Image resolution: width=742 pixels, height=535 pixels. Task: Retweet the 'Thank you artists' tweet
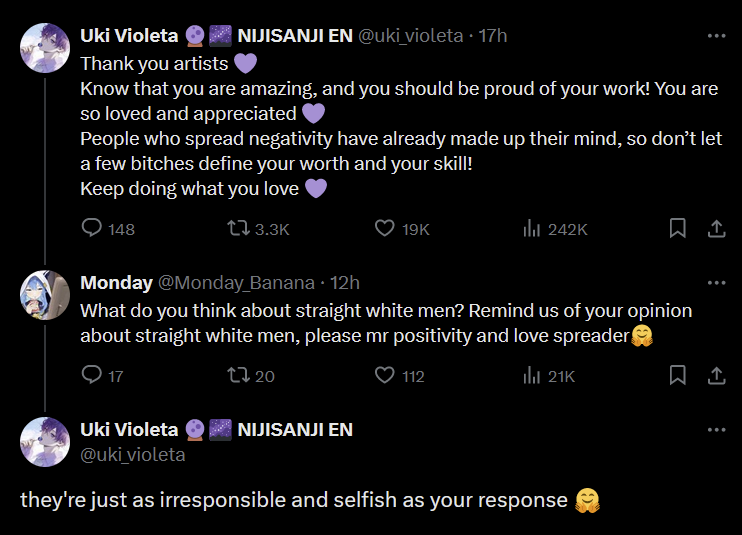(238, 229)
